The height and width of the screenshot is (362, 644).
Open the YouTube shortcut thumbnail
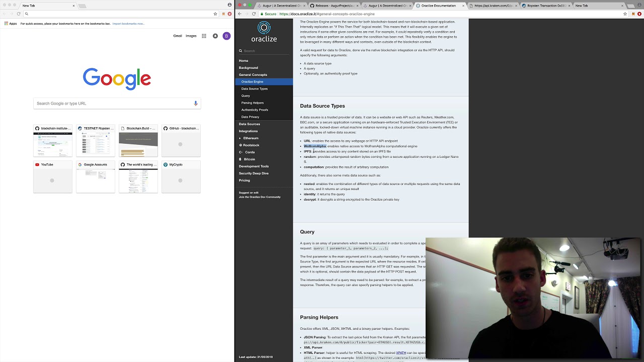53,177
